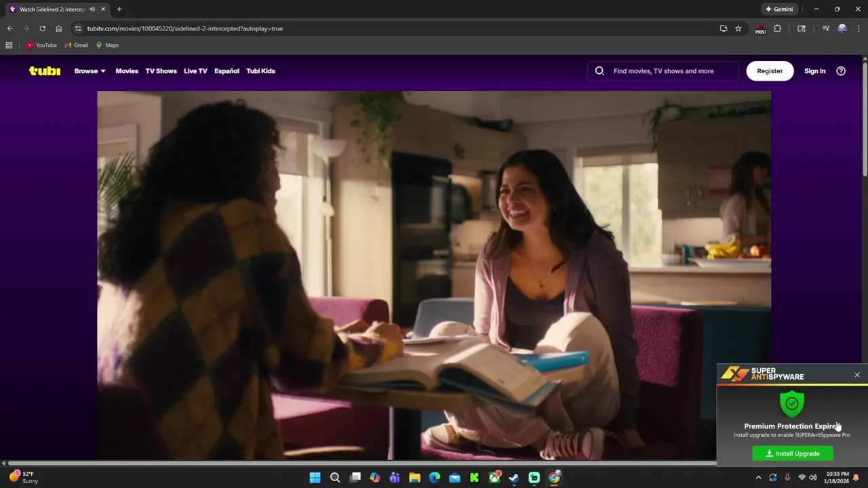This screenshot has height=488, width=868.
Task: Open the weather widget showing 52°F
Action: pos(23,477)
